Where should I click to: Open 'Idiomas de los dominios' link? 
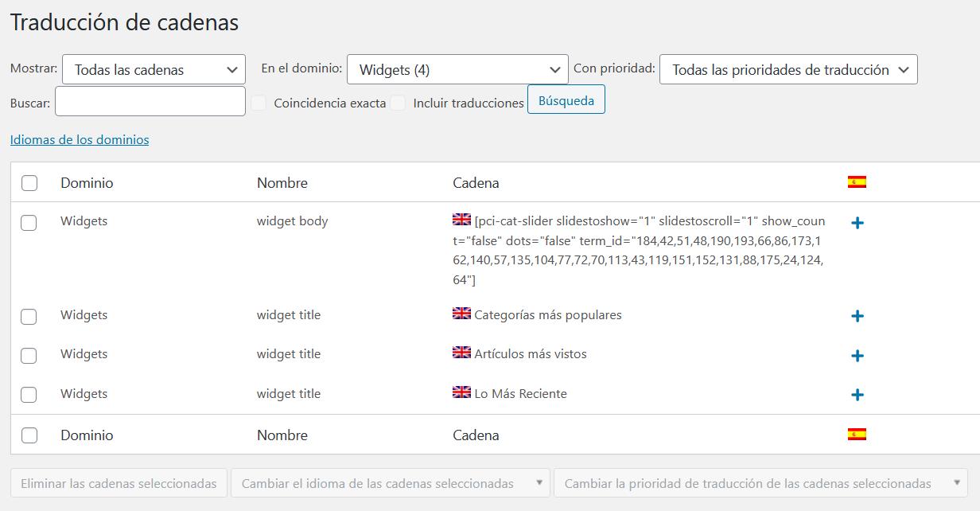tap(80, 139)
